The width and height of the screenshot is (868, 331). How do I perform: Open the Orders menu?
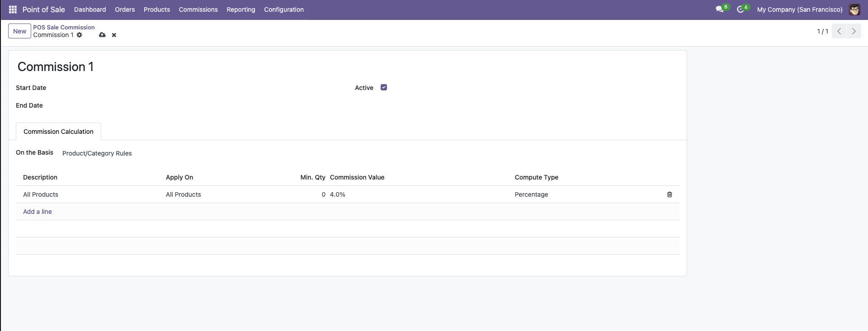pos(125,9)
